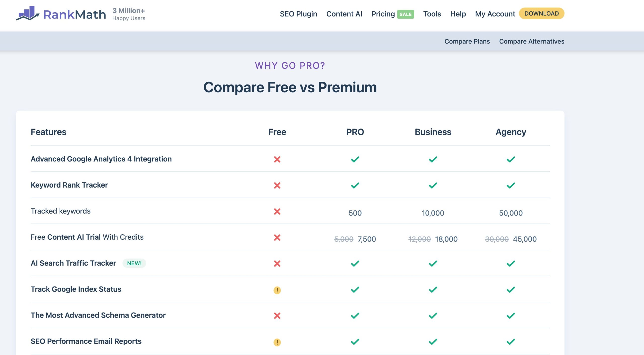Switch to Compare Plans section
The width and height of the screenshot is (644, 355).
(467, 41)
